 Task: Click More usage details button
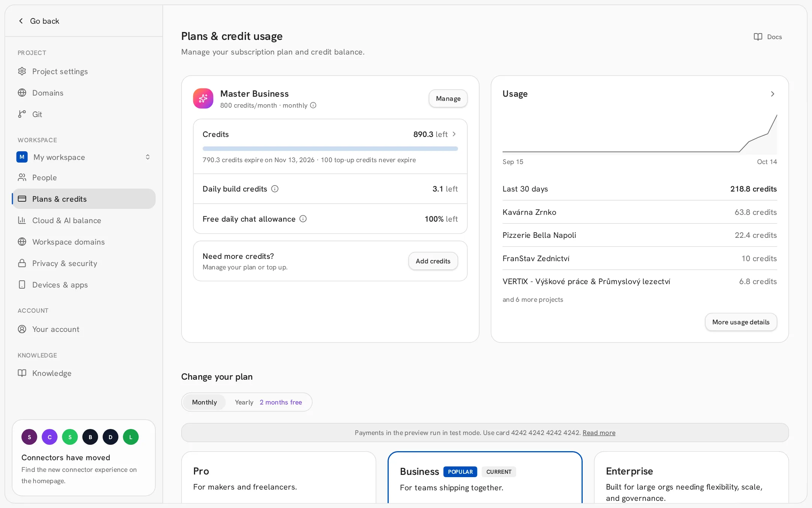[741, 322]
